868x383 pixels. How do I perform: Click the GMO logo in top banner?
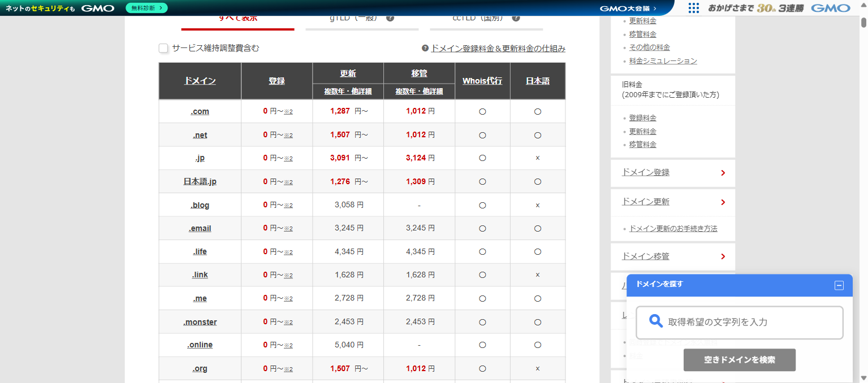[98, 8]
